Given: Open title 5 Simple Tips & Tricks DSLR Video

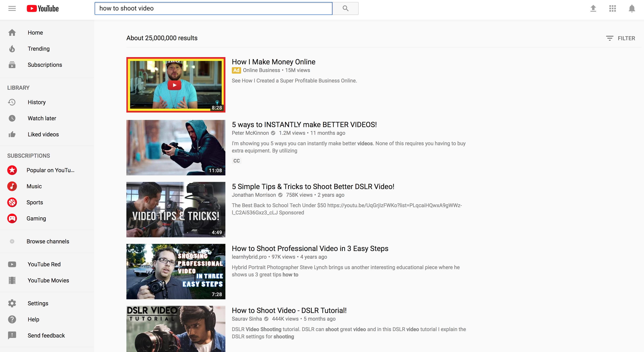Looking at the screenshot, I should [313, 186].
